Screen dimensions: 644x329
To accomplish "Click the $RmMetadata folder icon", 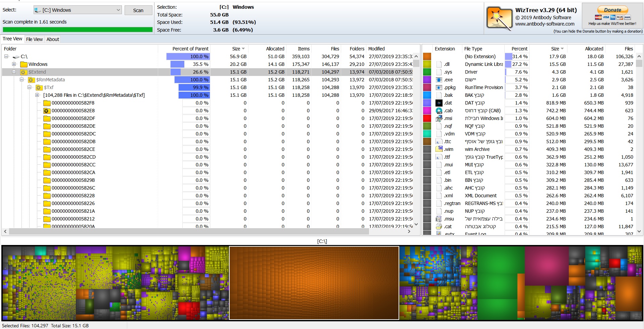I will click(x=31, y=80).
